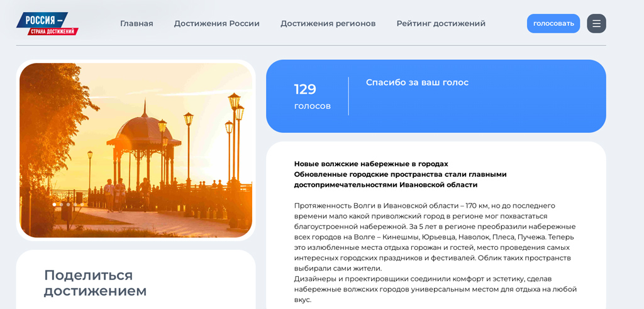Click «Новые волжские набережные в городах» heading
The image size is (644, 309).
(371, 164)
